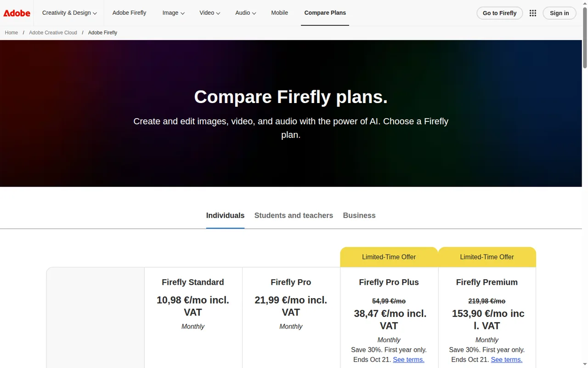588x368 pixels.
Task: Select the Mobile nav item
Action: [279, 13]
